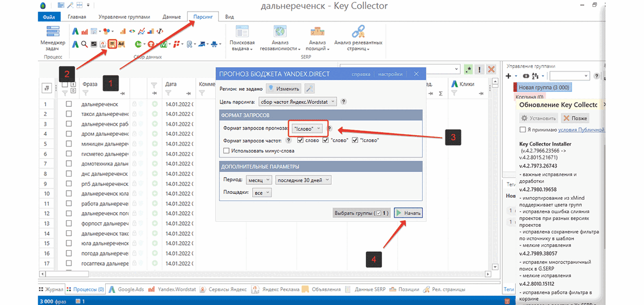Click Установить update button
Image resolution: width=644 pixels, height=305 pixels.
coord(539,118)
